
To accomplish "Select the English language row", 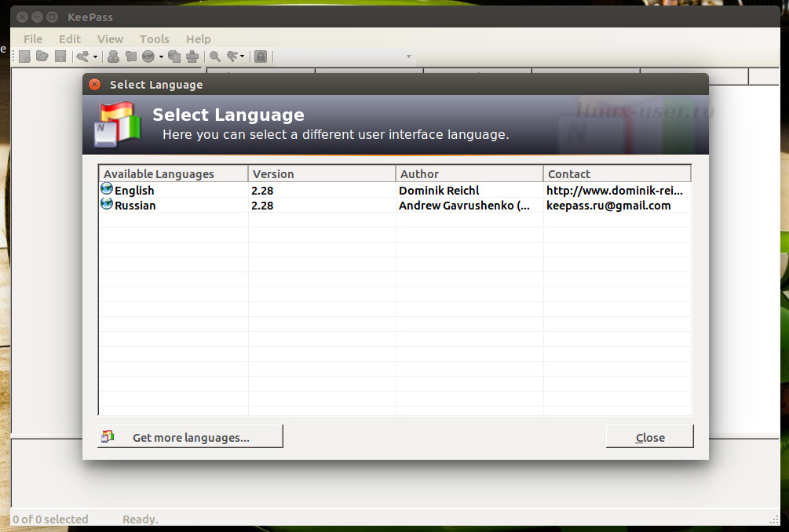I will click(395, 190).
